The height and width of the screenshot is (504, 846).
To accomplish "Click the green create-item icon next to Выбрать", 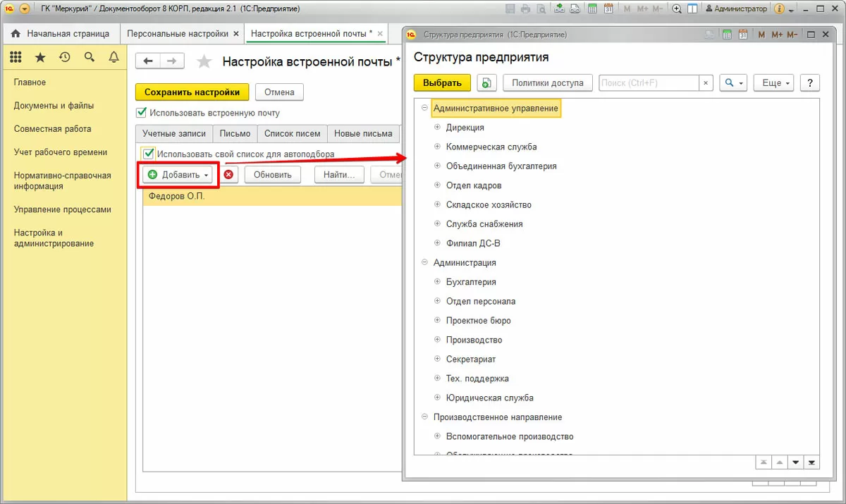I will coord(486,83).
